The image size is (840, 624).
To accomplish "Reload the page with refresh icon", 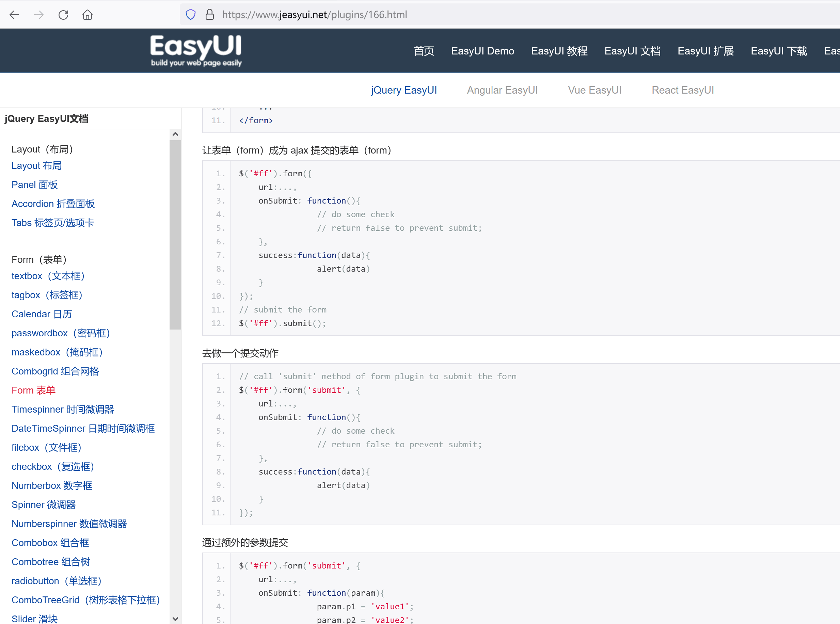I will [63, 15].
